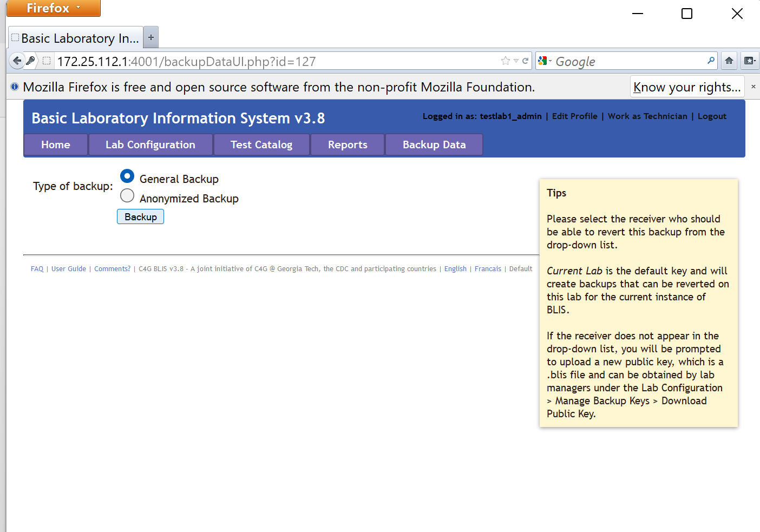Screen dimensions: 760x532
Task: Go to the Firefox home page icon
Action: tap(729, 61)
